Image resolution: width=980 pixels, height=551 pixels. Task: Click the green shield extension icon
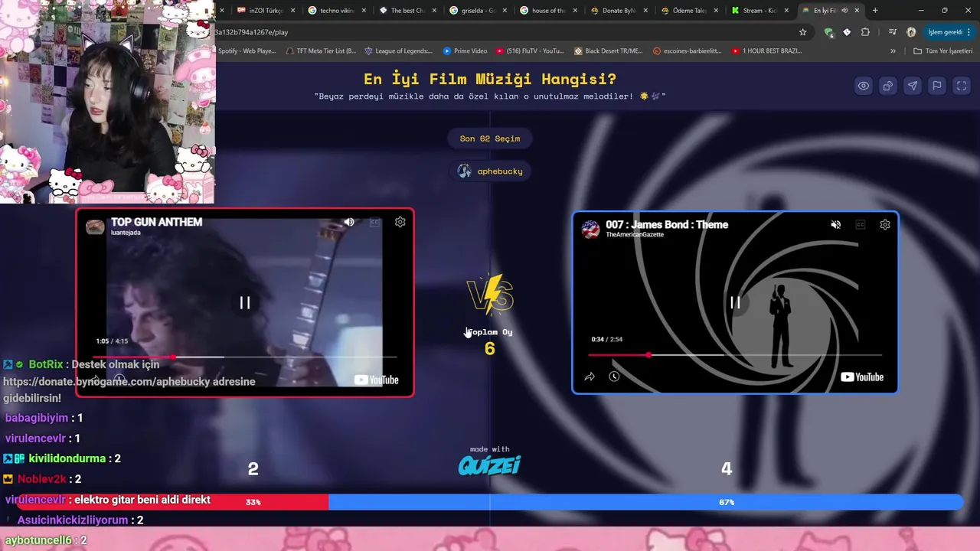click(x=828, y=32)
